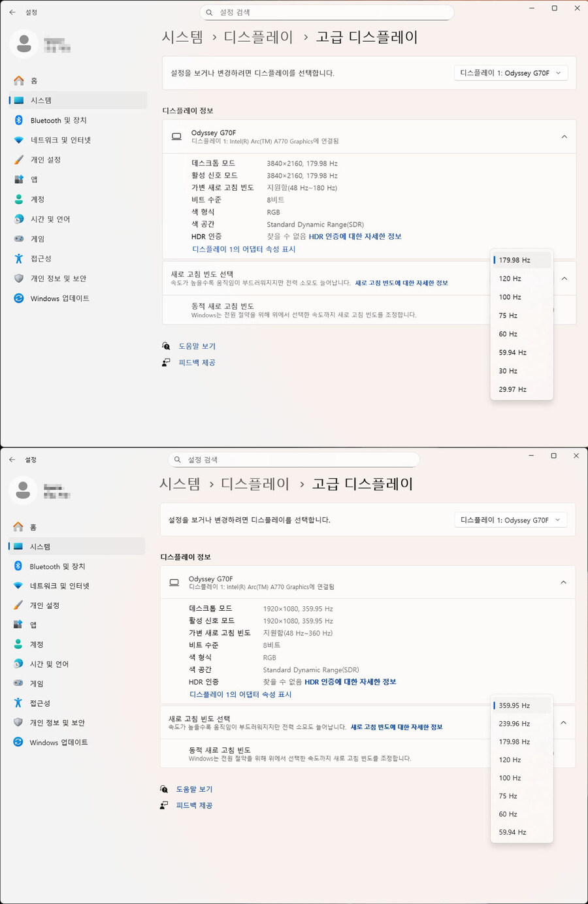Open the 시스템 section in the sidebar

46,100
